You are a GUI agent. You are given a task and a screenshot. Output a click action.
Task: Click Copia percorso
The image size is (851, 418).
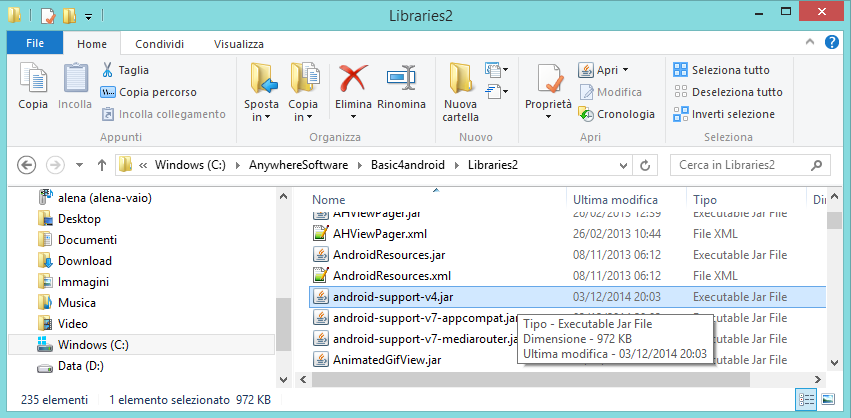pyautogui.click(x=149, y=92)
